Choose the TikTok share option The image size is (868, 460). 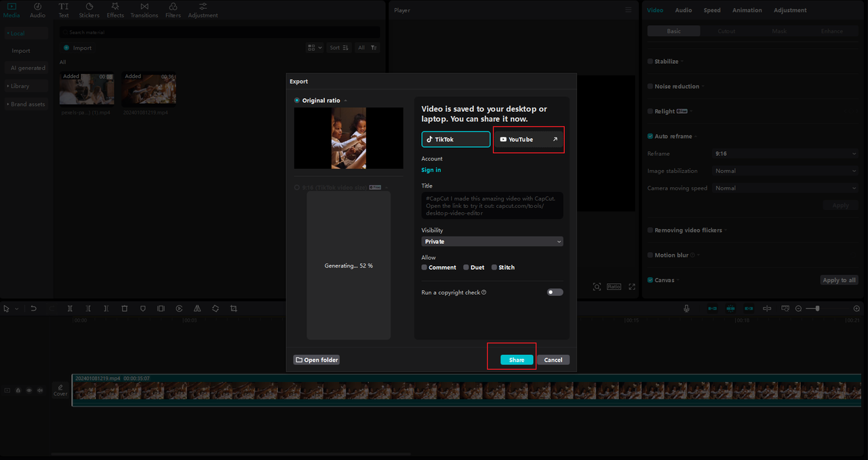[456, 139]
